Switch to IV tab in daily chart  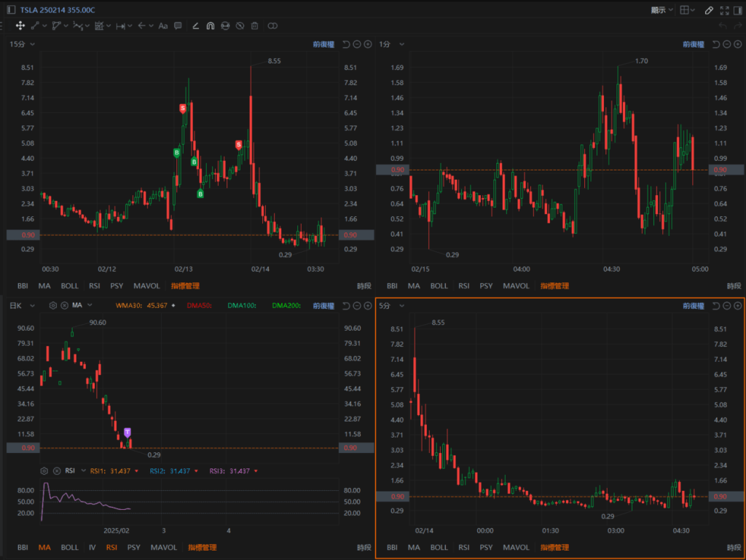92,547
